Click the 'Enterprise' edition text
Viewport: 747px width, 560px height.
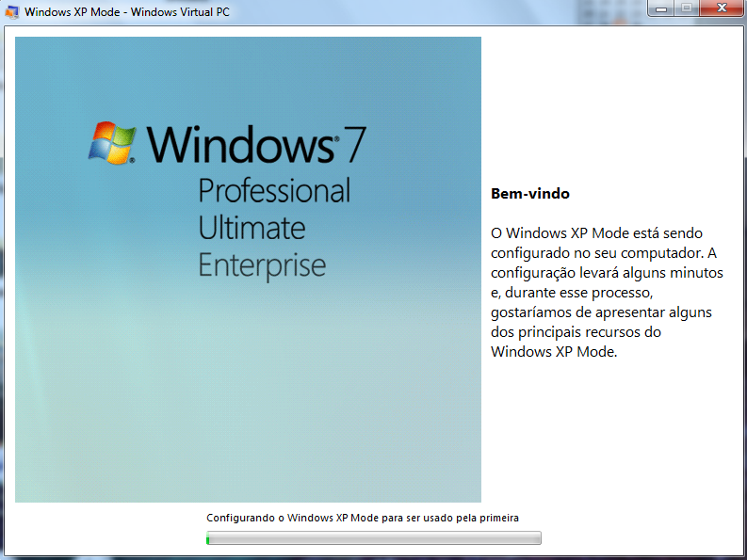262,266
